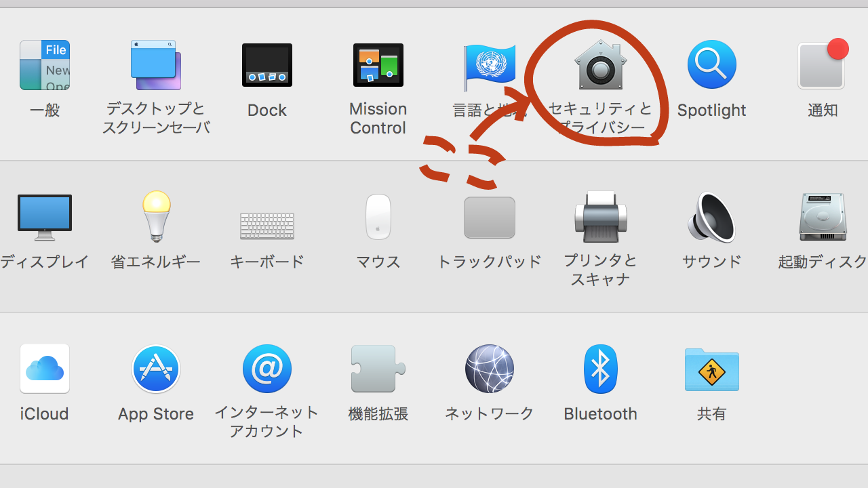Click the 省エネルギー text label
The width and height of the screenshot is (868, 488).
pyautogui.click(x=156, y=262)
